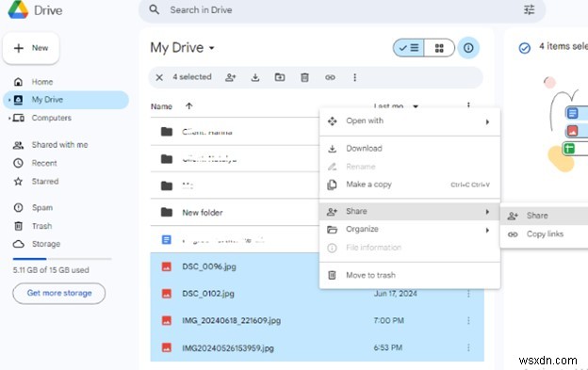
Task: Switch to list layout view
Action: [409, 48]
